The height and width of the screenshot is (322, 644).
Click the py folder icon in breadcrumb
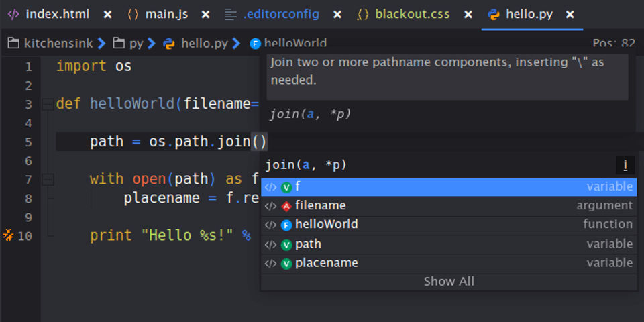tap(119, 43)
